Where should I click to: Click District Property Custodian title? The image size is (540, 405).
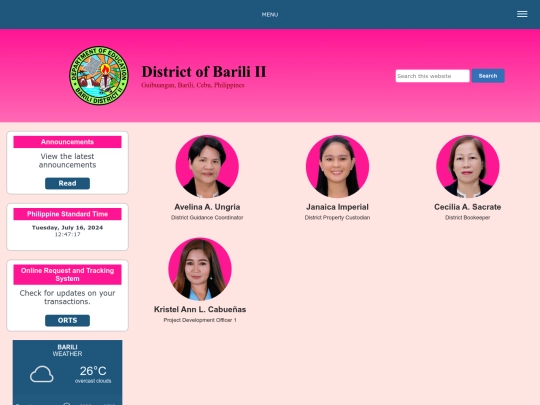coord(337,218)
